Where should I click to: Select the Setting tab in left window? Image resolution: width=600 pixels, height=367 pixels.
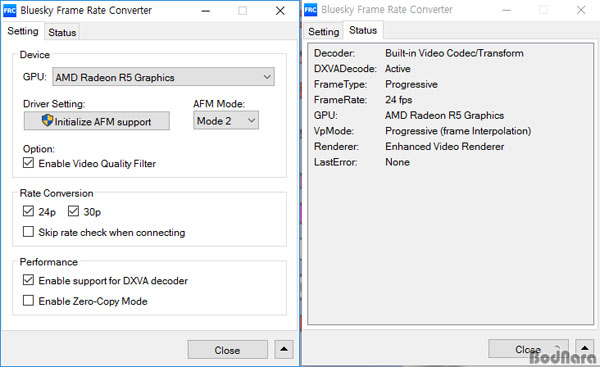coord(23,31)
